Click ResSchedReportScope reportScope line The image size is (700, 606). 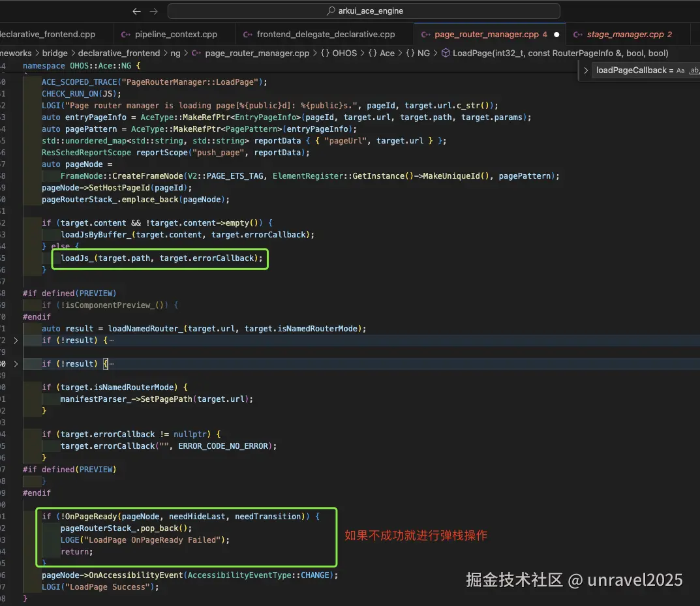point(175,153)
